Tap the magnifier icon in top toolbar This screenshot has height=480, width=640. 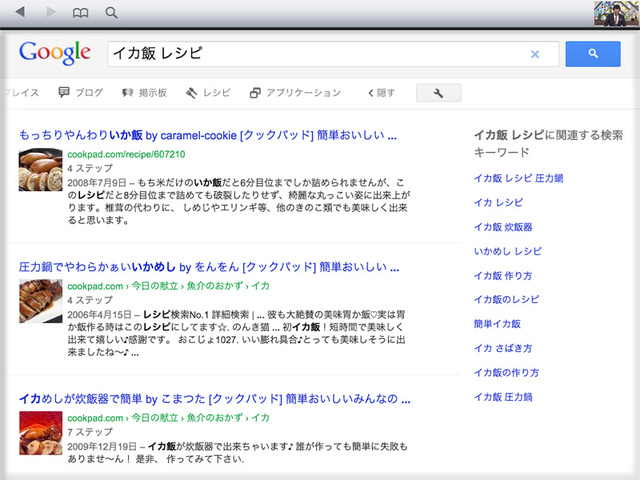111,13
